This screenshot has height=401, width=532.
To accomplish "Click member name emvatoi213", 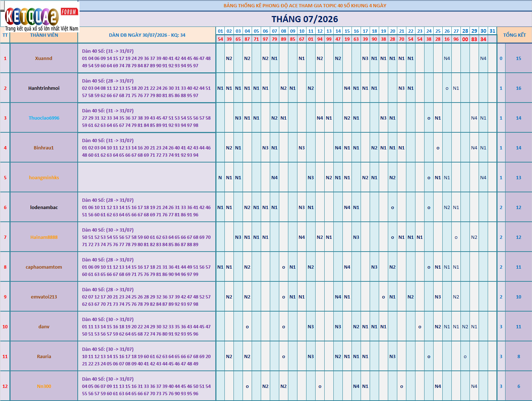I will 44,297.
